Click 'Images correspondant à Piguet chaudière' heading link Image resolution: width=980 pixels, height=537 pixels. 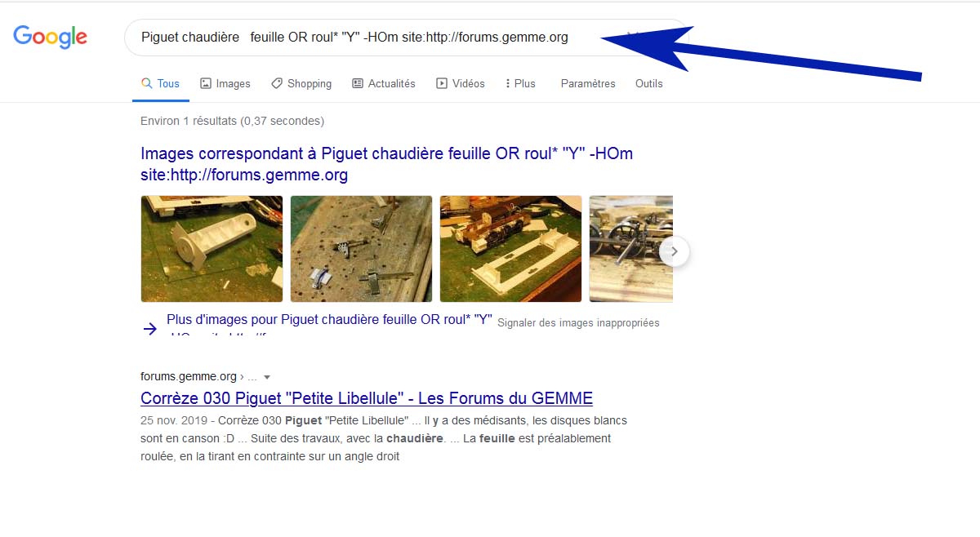pos(386,164)
